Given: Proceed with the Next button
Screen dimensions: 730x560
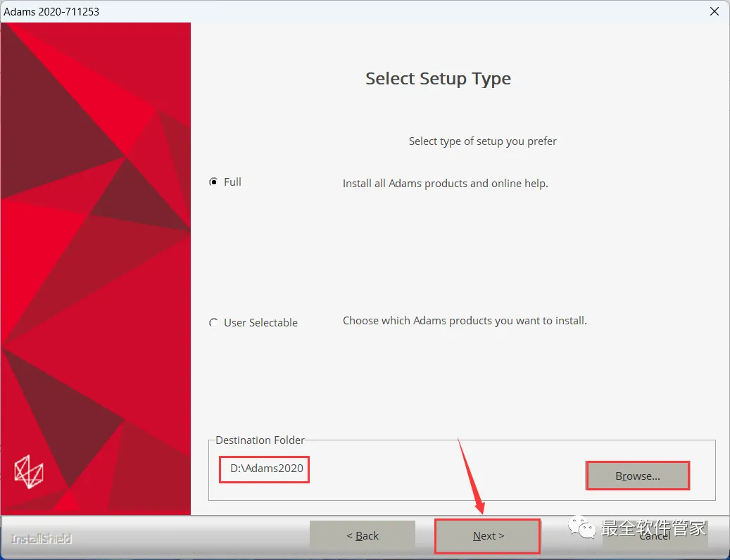Looking at the screenshot, I should tap(487, 536).
